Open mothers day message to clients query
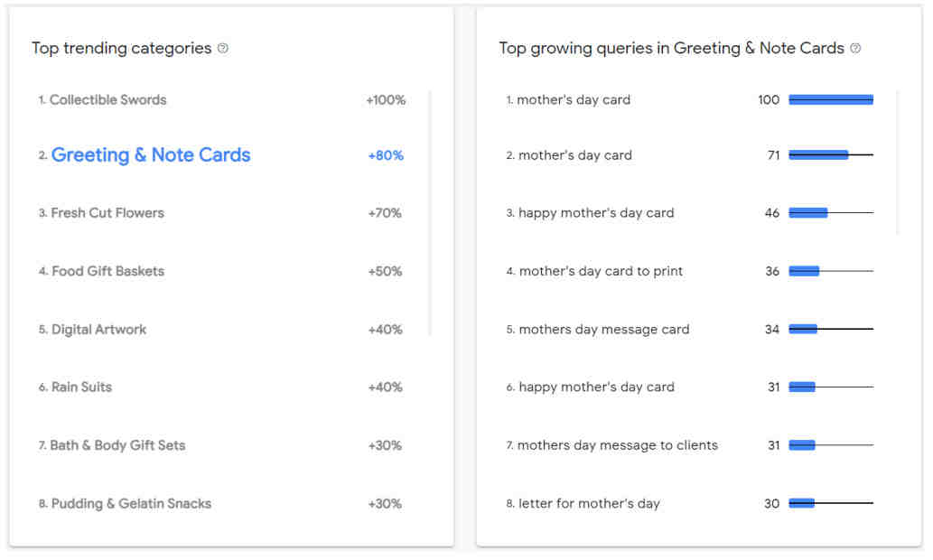Viewport: 933px width, 560px height. (x=618, y=445)
